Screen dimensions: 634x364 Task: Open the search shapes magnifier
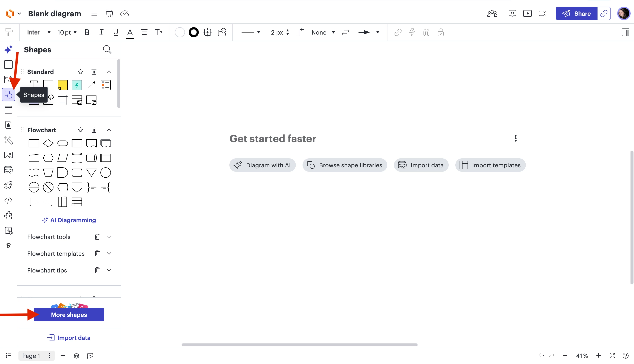tap(107, 49)
